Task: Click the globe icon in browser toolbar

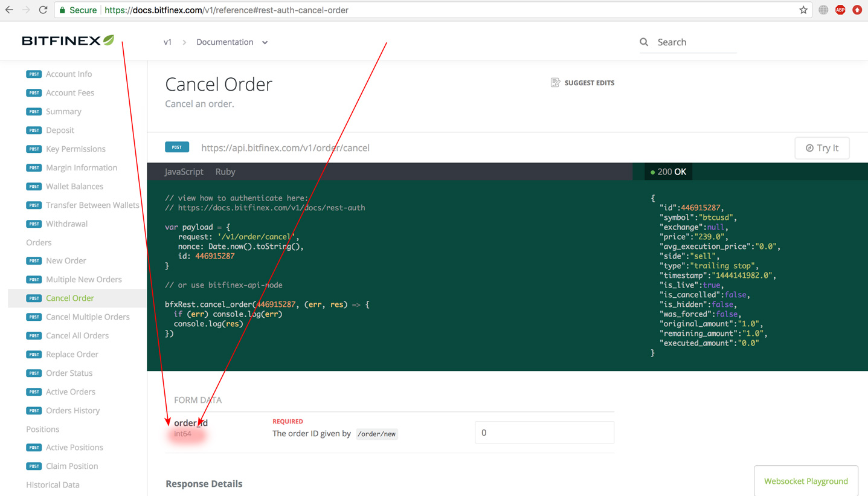Action: 823,10
